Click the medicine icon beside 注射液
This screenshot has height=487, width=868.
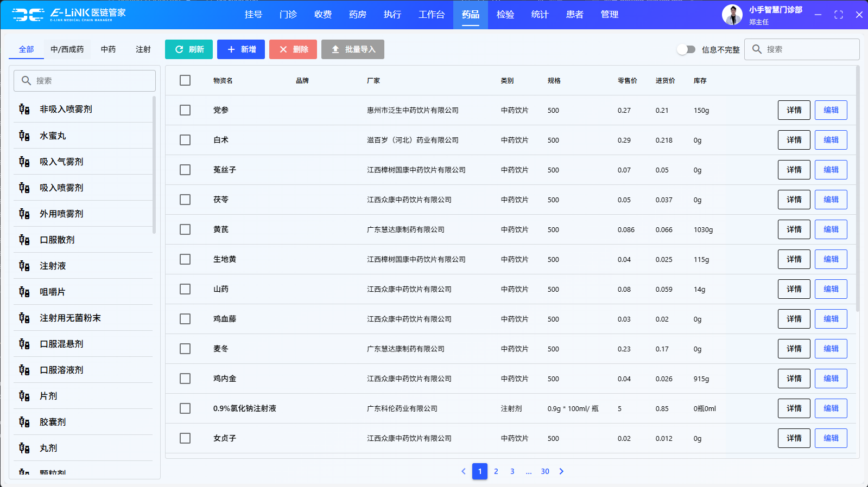pyautogui.click(x=24, y=266)
